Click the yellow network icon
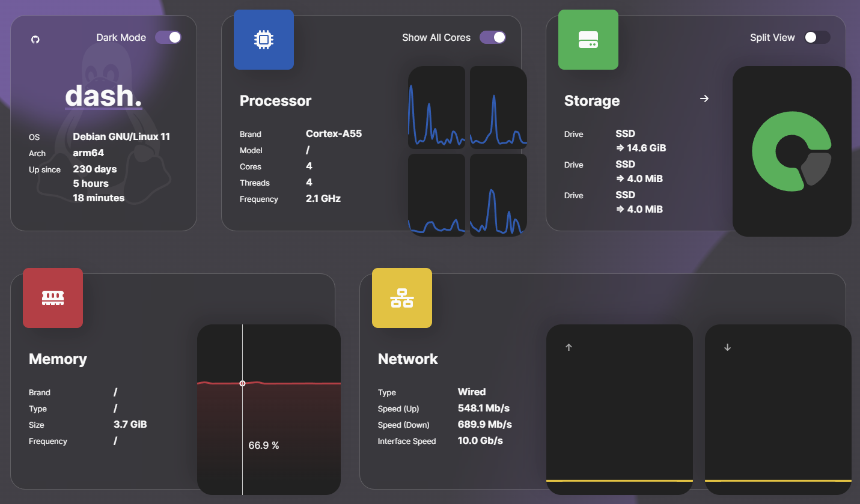The height and width of the screenshot is (504, 860). click(x=402, y=298)
